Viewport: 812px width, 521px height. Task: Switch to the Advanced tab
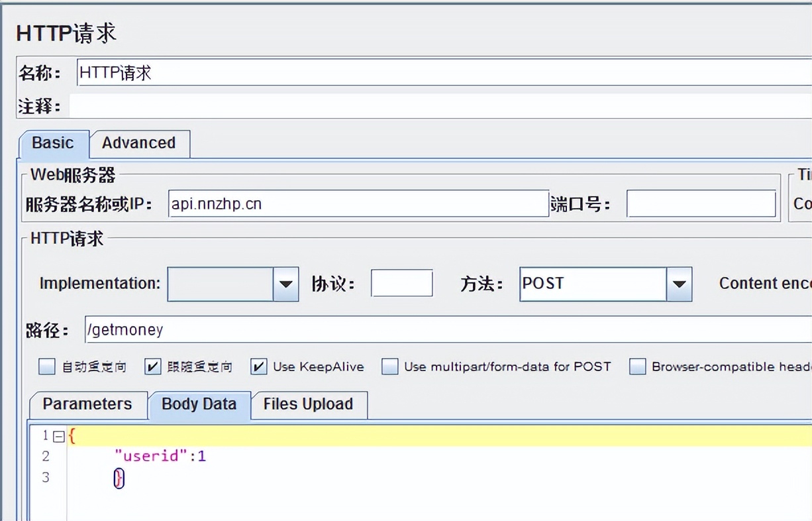139,143
